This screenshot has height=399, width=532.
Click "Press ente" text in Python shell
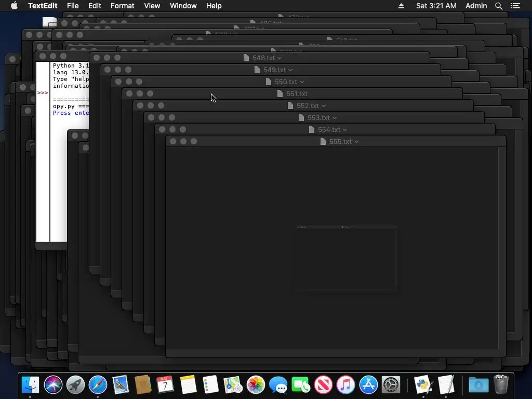[x=71, y=113]
